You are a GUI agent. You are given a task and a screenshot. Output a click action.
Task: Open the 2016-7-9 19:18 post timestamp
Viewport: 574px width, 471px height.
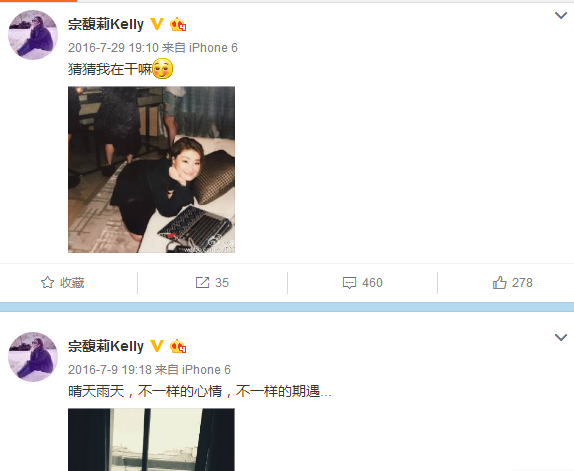pyautogui.click(x=110, y=370)
